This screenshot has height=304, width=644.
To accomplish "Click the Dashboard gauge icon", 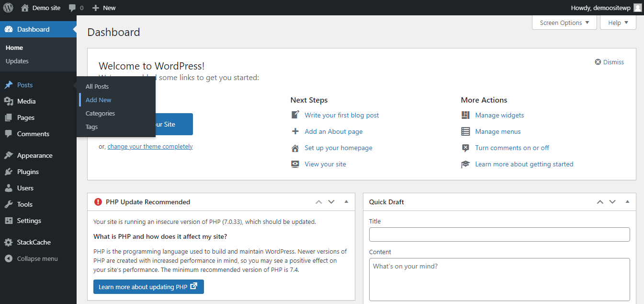I will tap(9, 29).
